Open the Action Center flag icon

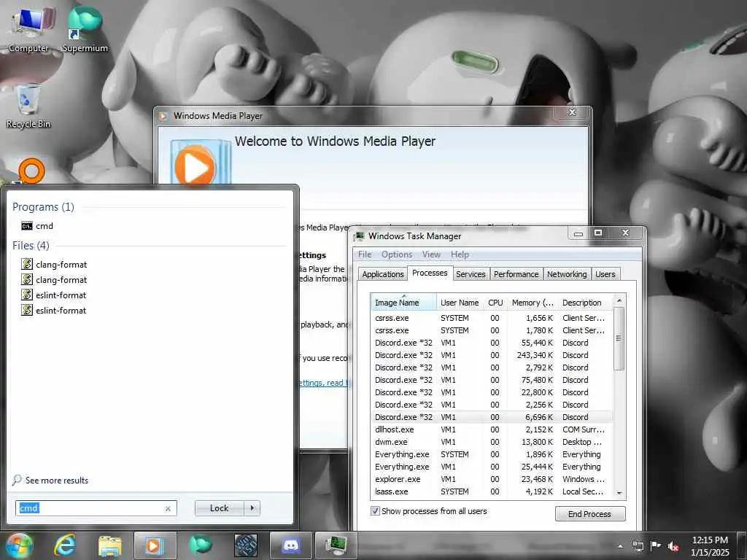pyautogui.click(x=656, y=546)
